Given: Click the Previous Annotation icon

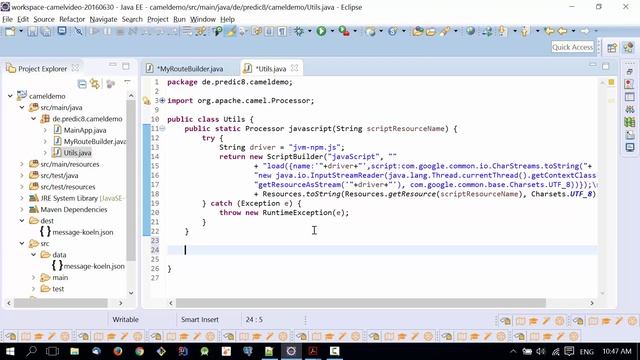Looking at the screenshot, I should coord(525,31).
